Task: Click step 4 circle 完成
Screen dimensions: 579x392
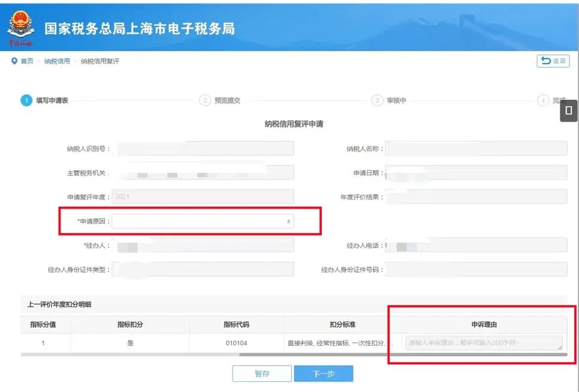Action: point(543,101)
